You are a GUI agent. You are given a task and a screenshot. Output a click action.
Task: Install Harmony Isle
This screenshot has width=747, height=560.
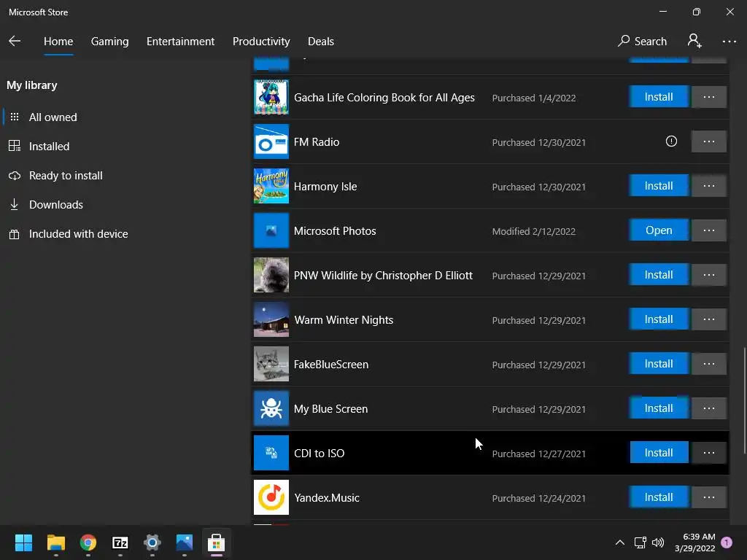tap(659, 186)
